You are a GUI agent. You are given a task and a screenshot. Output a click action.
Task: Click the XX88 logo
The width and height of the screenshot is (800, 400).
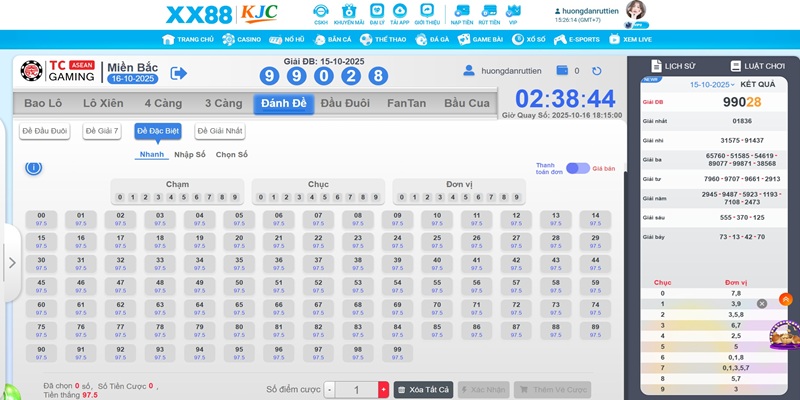[x=199, y=15]
